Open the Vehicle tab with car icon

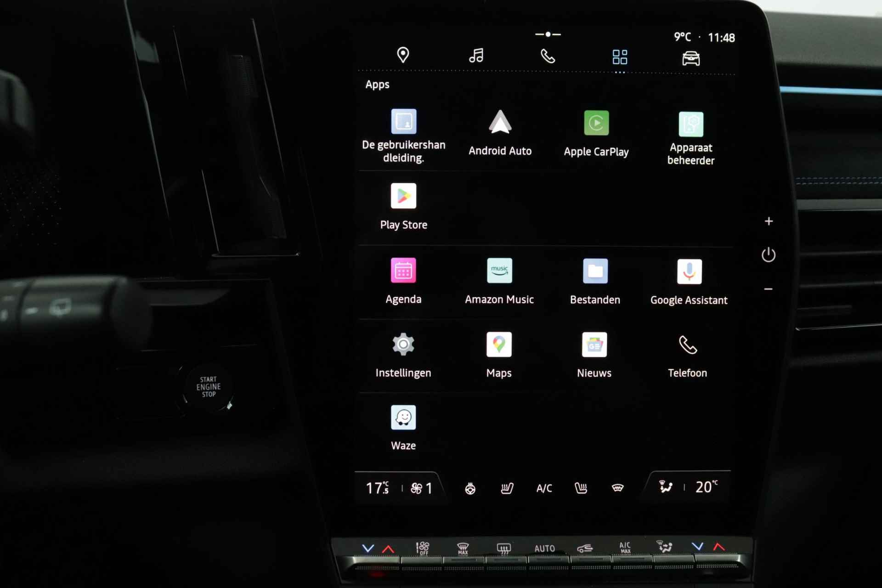691,58
